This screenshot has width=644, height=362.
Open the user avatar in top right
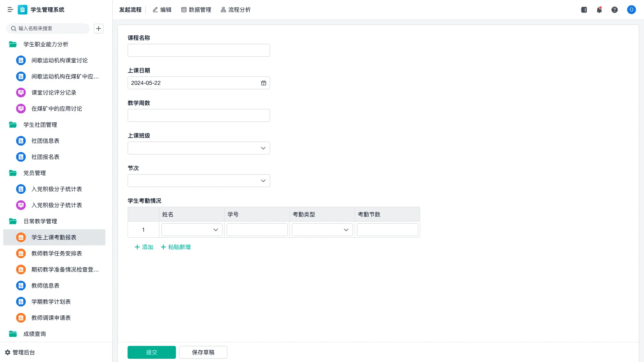pos(631,10)
